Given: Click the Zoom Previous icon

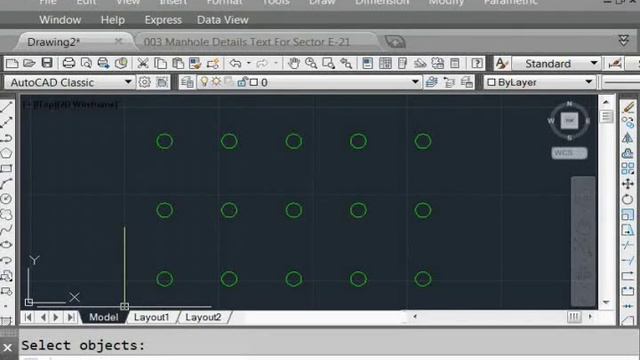Looking at the screenshot, I should (346, 63).
